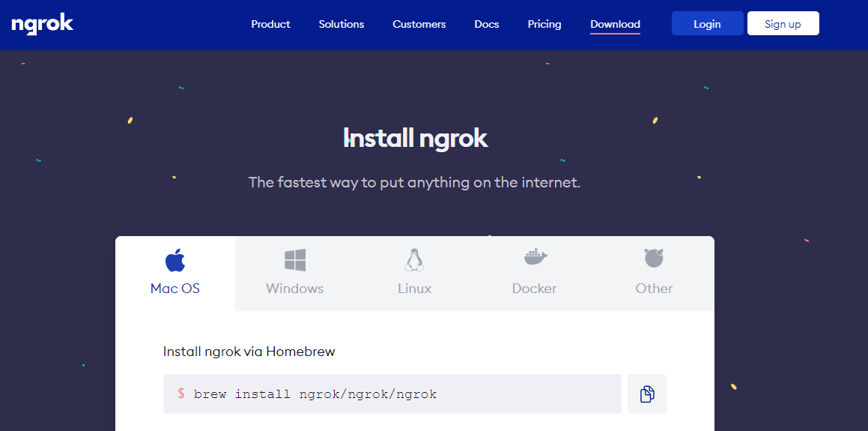View the Pricing page

[544, 25]
